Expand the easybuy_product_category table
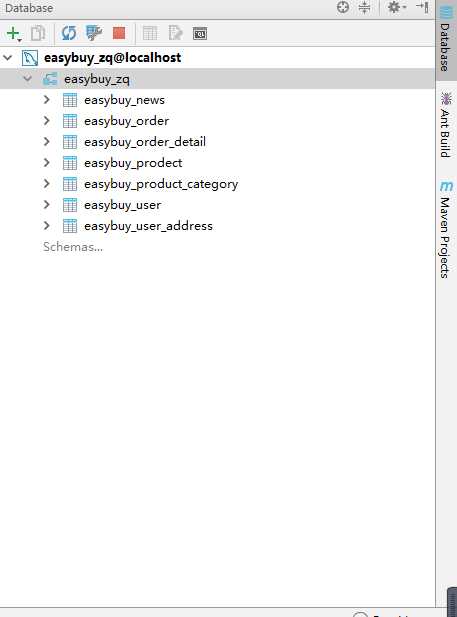 (46, 184)
